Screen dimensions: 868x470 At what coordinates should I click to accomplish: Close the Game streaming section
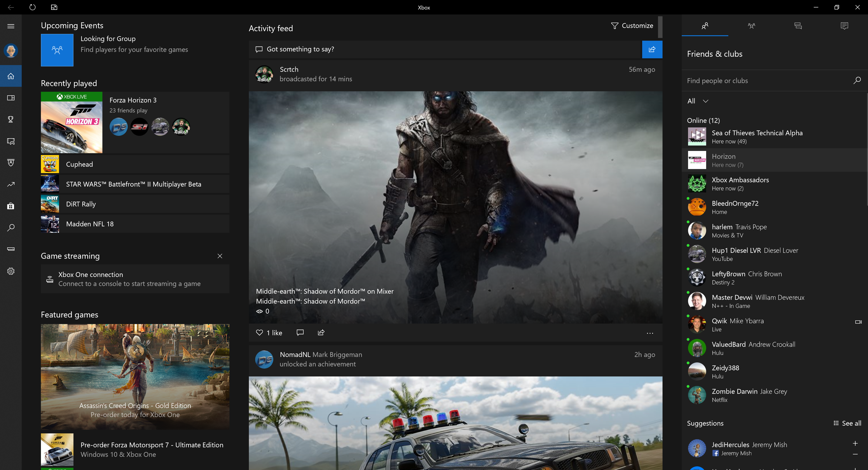pyautogui.click(x=220, y=256)
